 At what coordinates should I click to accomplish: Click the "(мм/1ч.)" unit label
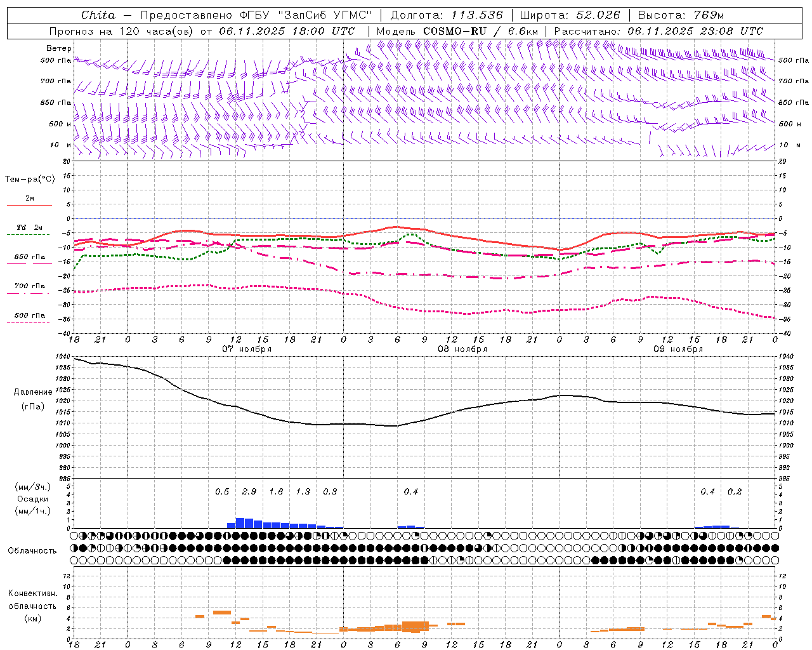(32, 510)
